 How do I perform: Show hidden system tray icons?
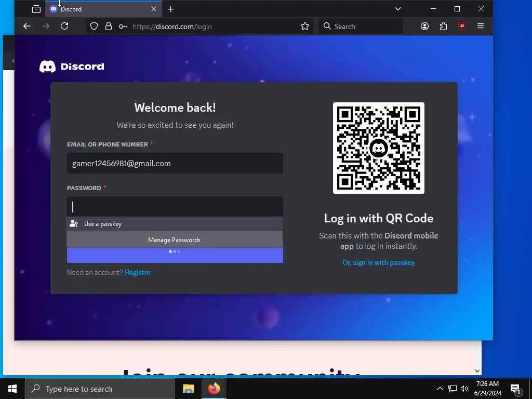pyautogui.click(x=440, y=389)
